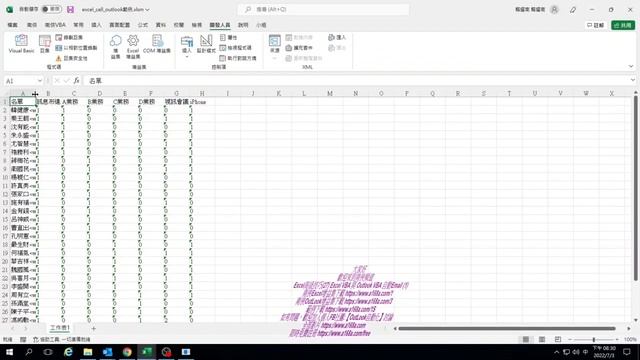Switch to Normal view in status bar

(x=526, y=339)
